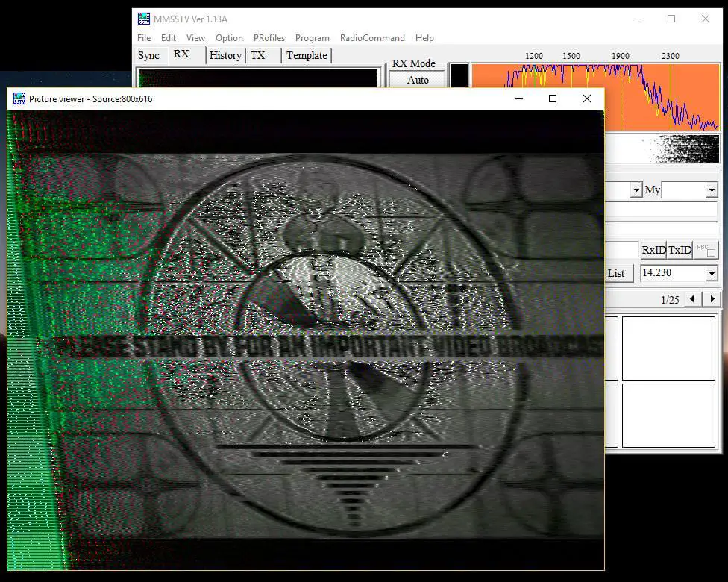Click the RxID button
Image resolution: width=728 pixels, height=582 pixels.
tap(653, 250)
